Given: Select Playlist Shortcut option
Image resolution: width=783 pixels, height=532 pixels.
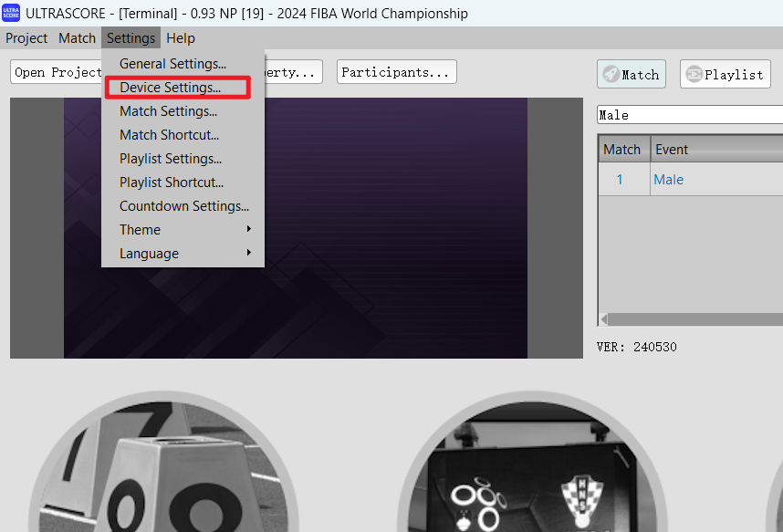Looking at the screenshot, I should pyautogui.click(x=172, y=183).
